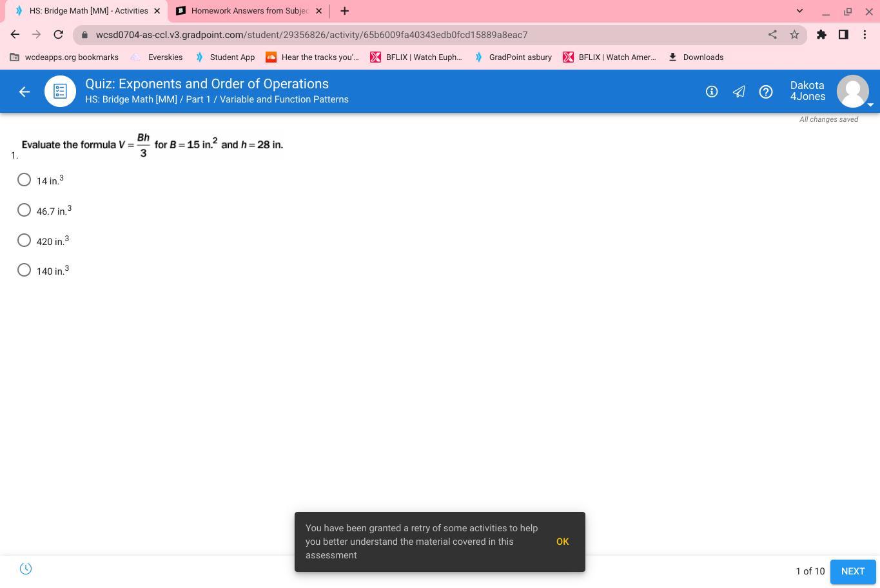Open the quiz info icon

tap(712, 92)
